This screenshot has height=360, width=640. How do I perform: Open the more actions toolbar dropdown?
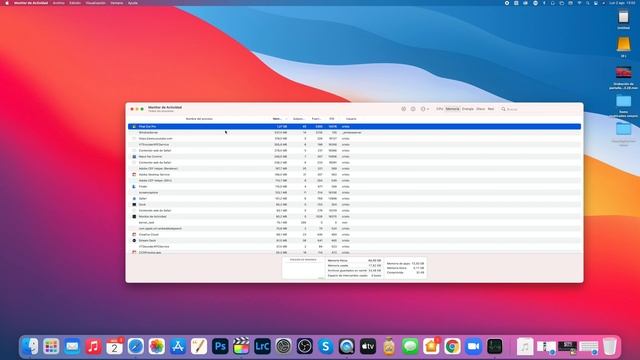(424, 109)
